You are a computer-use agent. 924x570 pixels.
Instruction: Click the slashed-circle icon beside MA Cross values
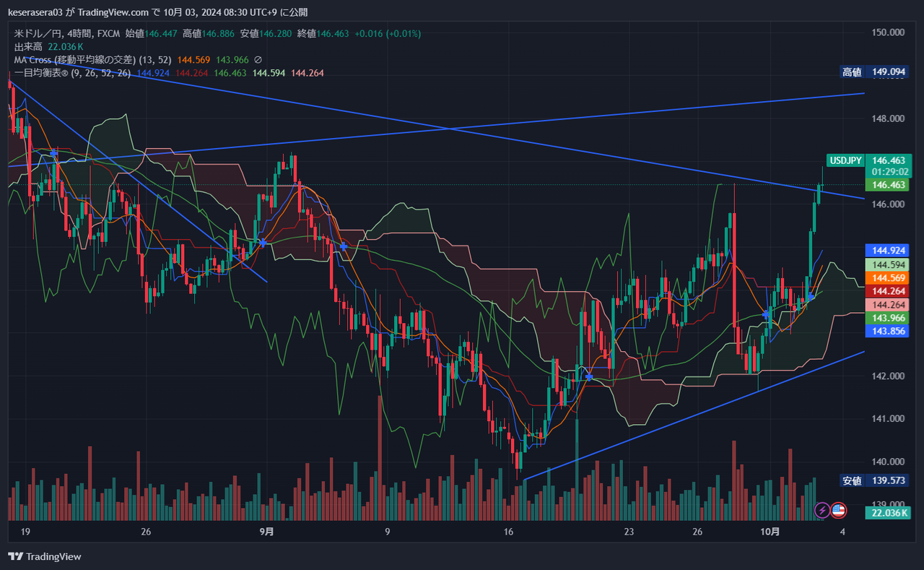click(258, 60)
